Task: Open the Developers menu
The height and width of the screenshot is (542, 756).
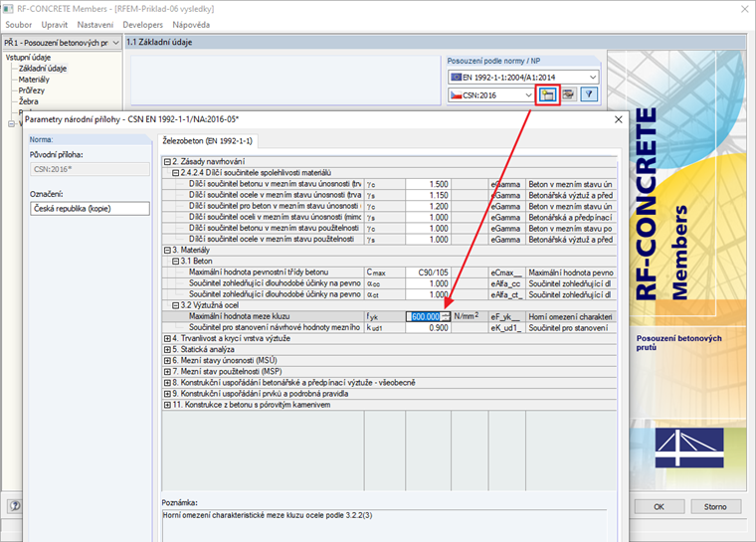Action: click(x=142, y=25)
